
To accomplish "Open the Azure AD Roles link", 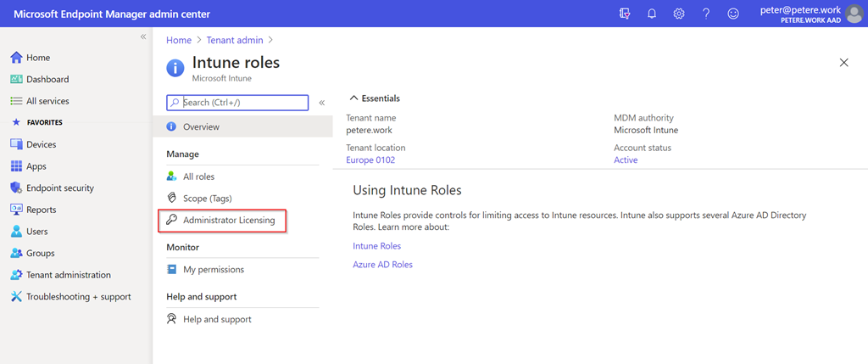I will (x=382, y=265).
